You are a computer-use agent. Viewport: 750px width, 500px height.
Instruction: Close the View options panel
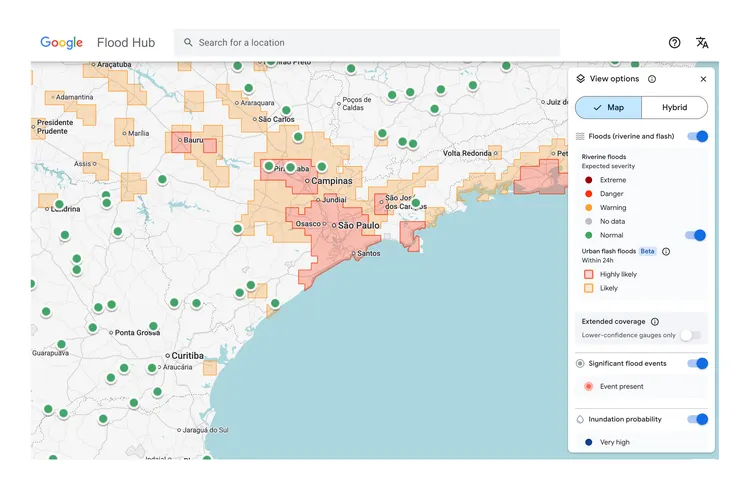703,79
